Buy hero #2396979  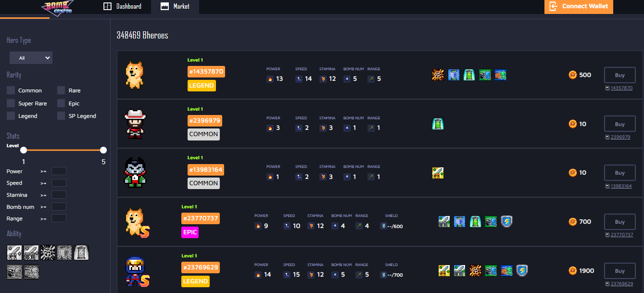(619, 124)
